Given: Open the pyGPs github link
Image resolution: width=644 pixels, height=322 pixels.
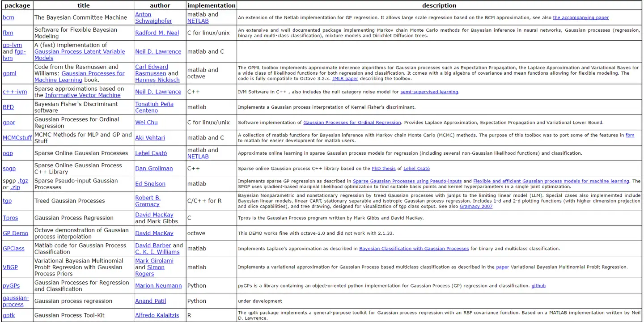Looking at the screenshot, I should (538, 286).
